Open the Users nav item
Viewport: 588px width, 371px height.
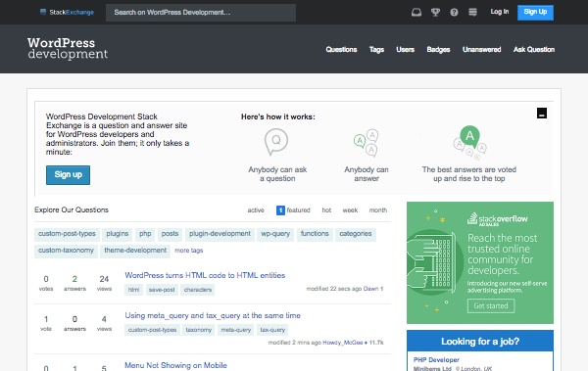click(x=406, y=50)
